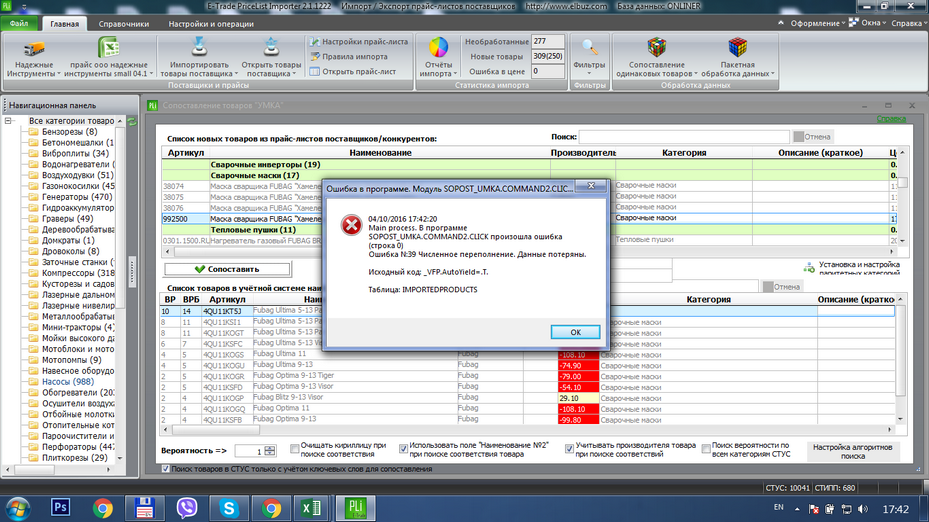Open Пакетная обработка данных dropdown arrow

click(773, 74)
